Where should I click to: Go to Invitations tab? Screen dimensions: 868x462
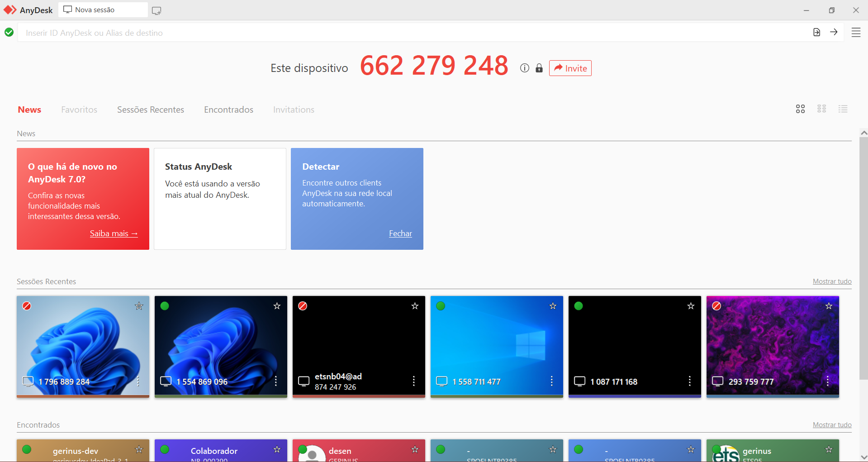click(294, 110)
